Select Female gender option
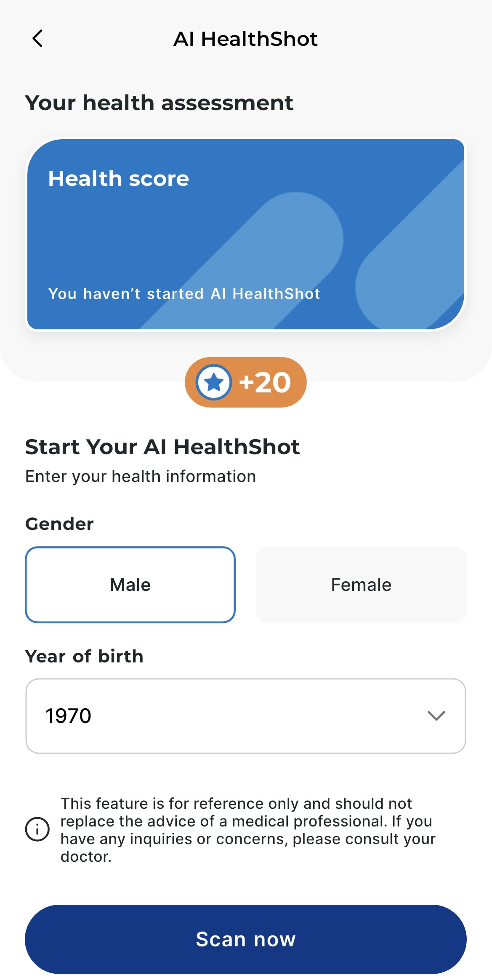492x980 pixels. pos(361,585)
